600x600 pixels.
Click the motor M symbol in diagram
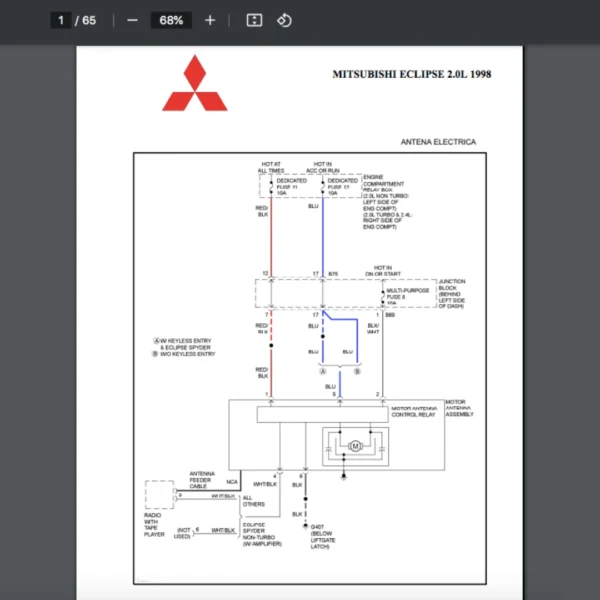click(354, 445)
